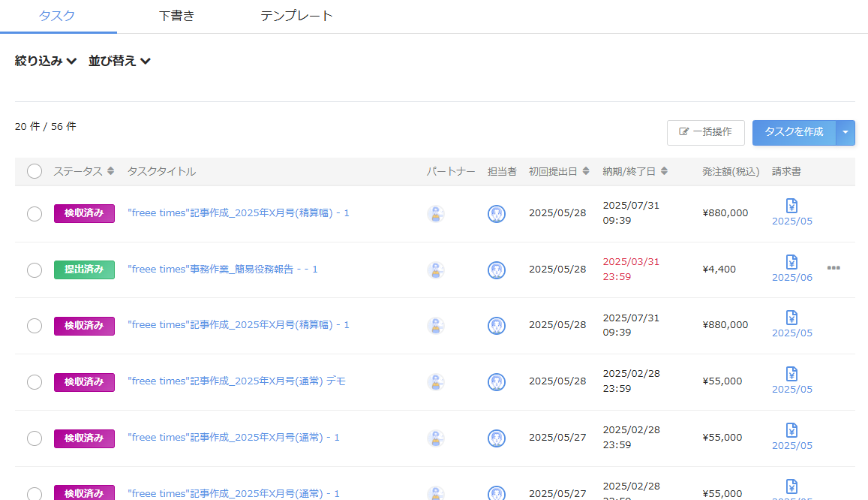
Task: Click the 20 件 / 56 件 count text
Action: coord(46,126)
